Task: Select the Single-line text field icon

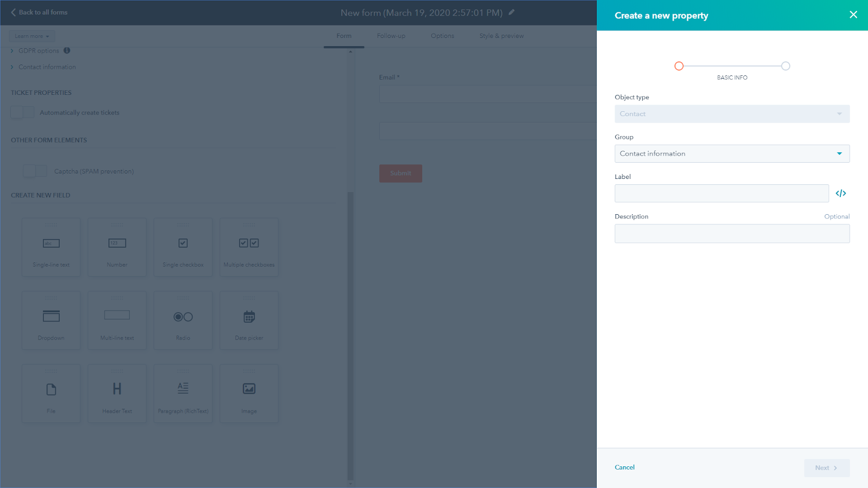Action: point(51,243)
